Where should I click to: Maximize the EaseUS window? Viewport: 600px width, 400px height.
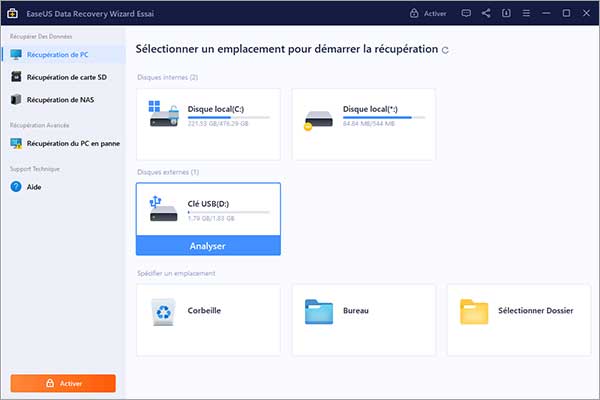pos(566,13)
